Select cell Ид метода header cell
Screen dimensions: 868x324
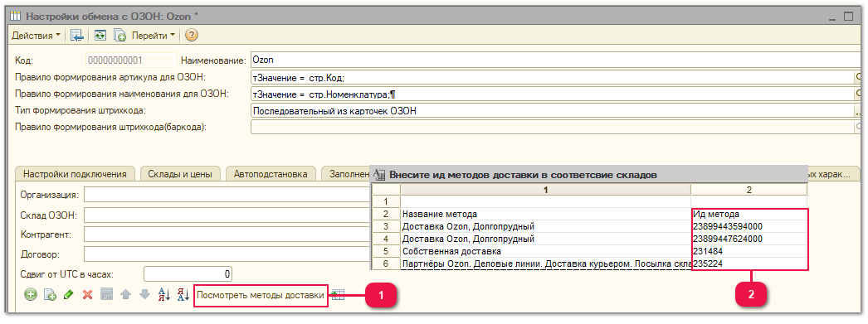click(749, 214)
